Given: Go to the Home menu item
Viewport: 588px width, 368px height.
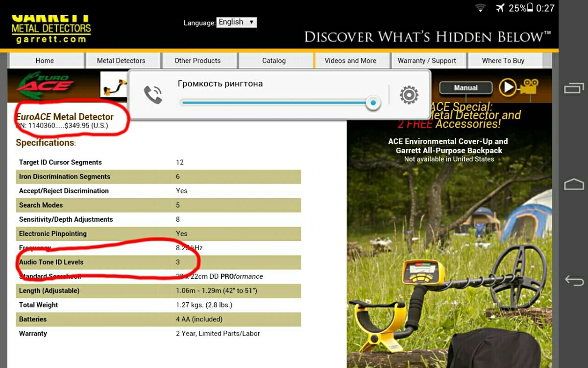Looking at the screenshot, I should point(45,61).
